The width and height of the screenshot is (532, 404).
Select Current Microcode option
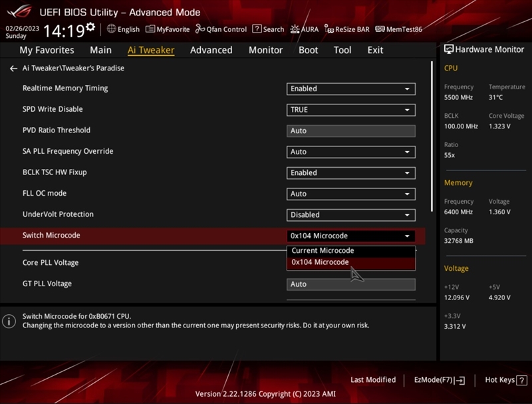pyautogui.click(x=351, y=251)
